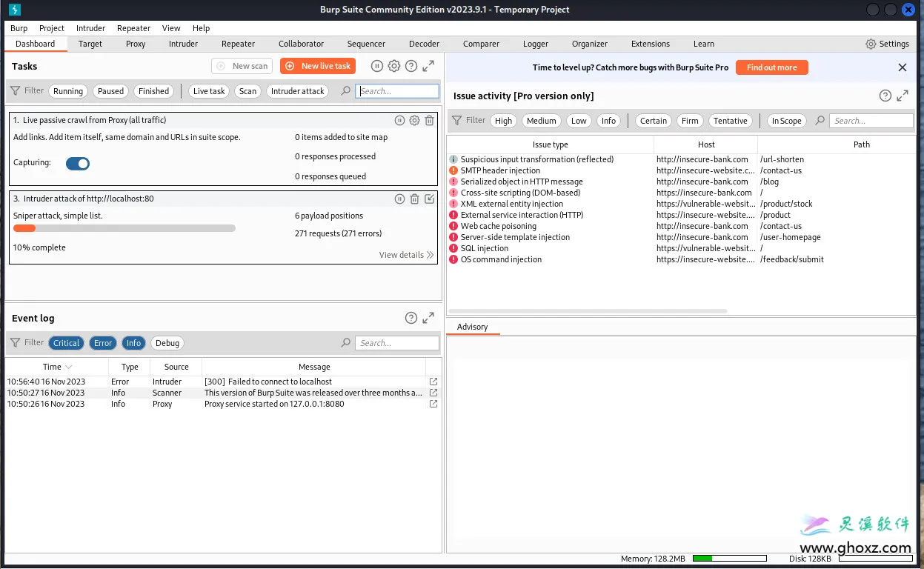Expand the Tasks panel to full size
Viewport: 924px width, 569px height.
428,66
